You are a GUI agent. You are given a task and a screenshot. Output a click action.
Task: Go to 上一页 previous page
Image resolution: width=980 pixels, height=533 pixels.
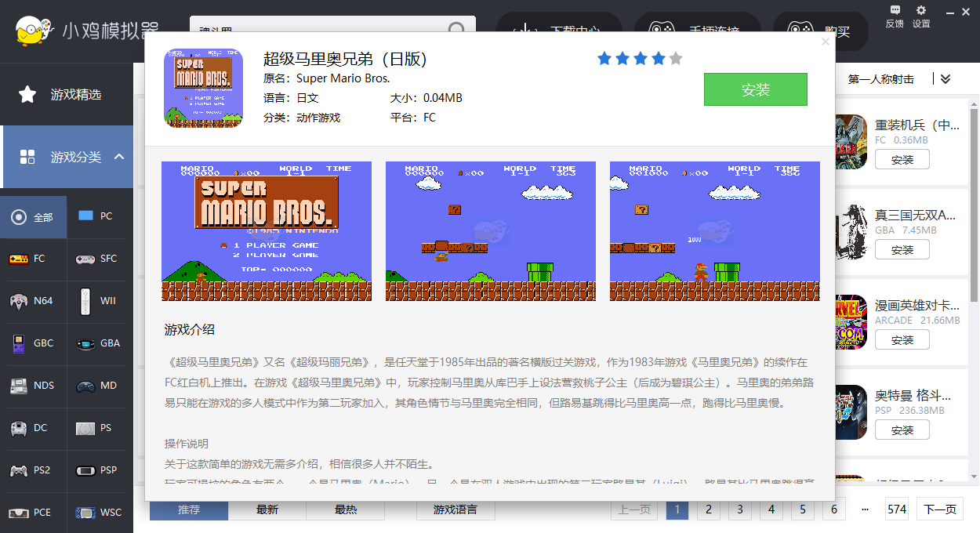634,509
